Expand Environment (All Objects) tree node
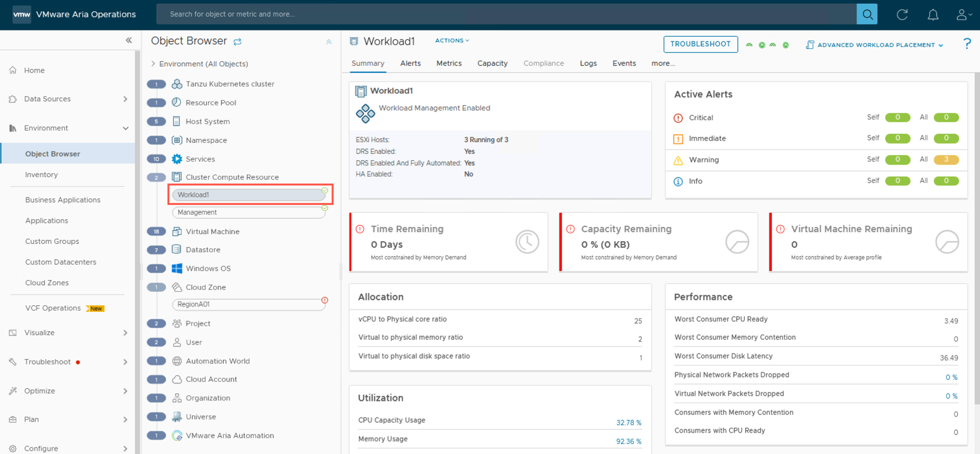Image resolution: width=980 pixels, height=454 pixels. pyautogui.click(x=153, y=64)
